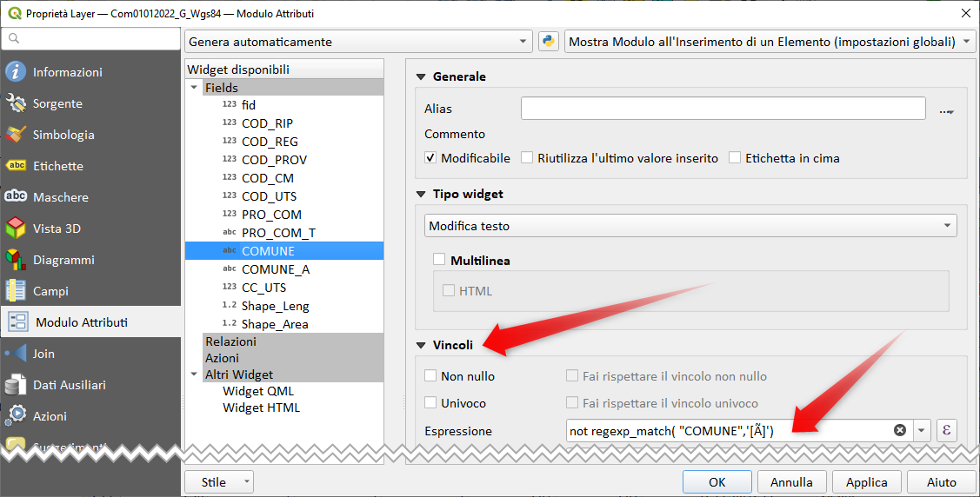Select the Sorgente tools icon
The width and height of the screenshot is (980, 497).
pyautogui.click(x=16, y=103)
